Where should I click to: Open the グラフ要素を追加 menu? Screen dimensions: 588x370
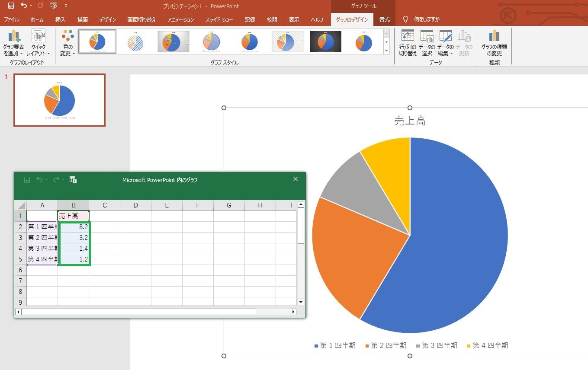[14, 43]
